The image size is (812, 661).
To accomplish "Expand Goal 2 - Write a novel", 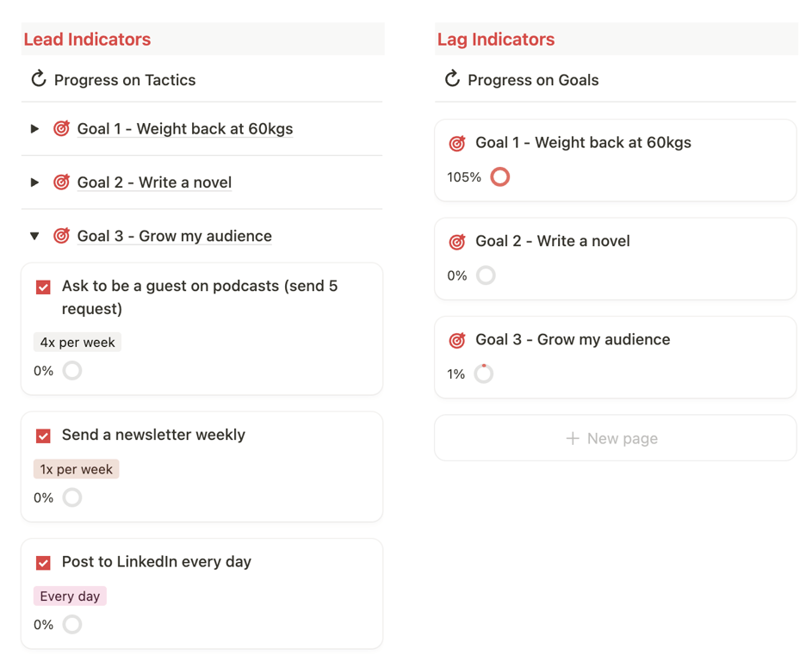I will coord(34,182).
